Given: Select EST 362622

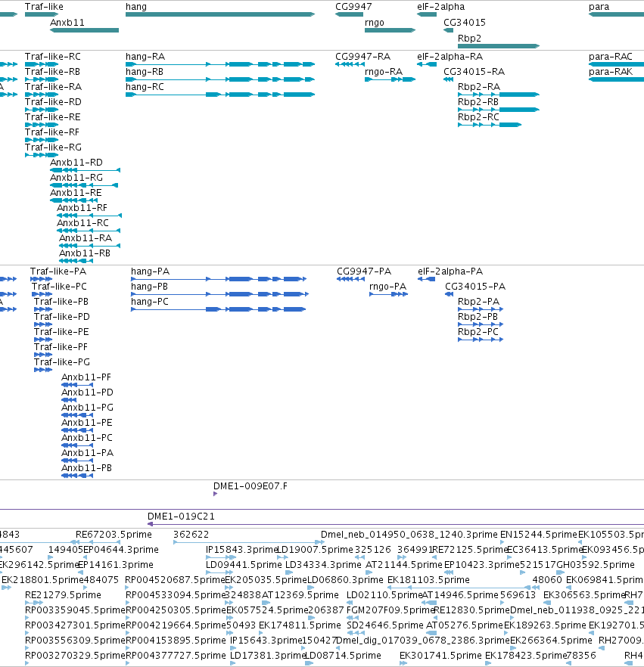Looking at the screenshot, I should [x=191, y=535].
